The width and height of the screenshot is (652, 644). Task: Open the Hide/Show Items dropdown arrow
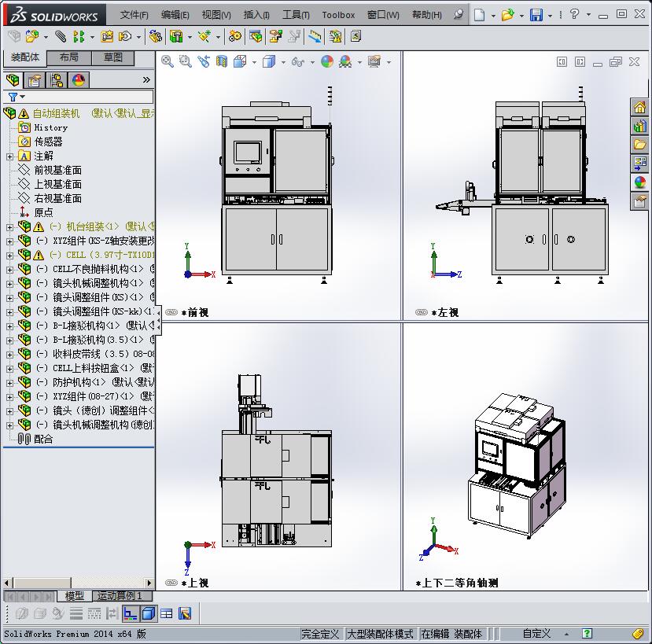312,62
